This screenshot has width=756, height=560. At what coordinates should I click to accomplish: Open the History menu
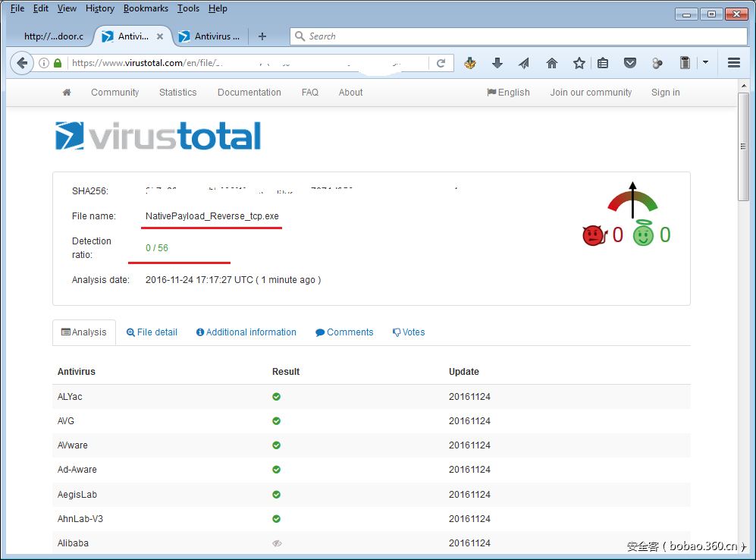pos(99,8)
